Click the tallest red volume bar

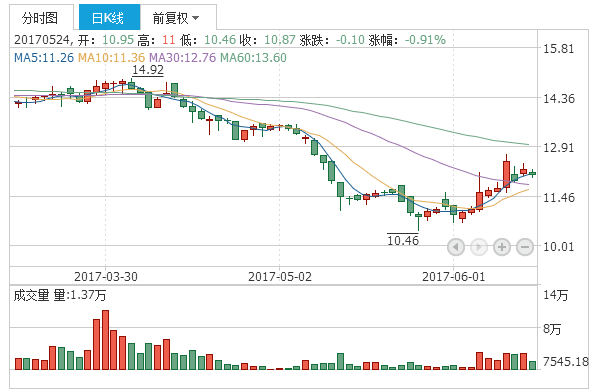[x=106, y=340]
